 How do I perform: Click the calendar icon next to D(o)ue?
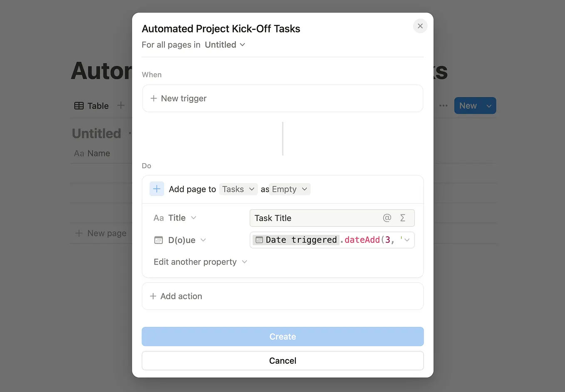(x=159, y=240)
